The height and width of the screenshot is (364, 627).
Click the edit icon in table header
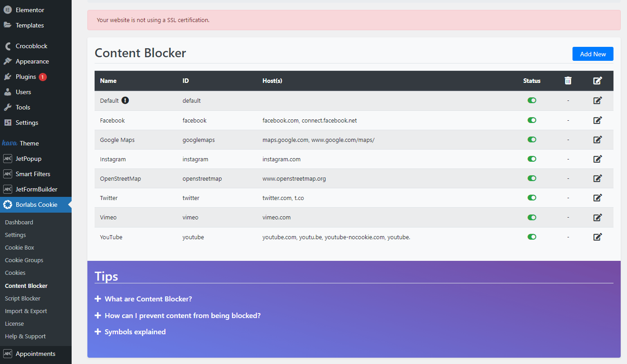598,81
